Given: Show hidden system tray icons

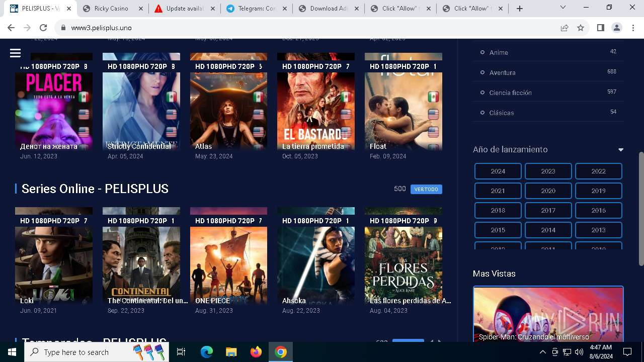Looking at the screenshot, I should pos(543,352).
